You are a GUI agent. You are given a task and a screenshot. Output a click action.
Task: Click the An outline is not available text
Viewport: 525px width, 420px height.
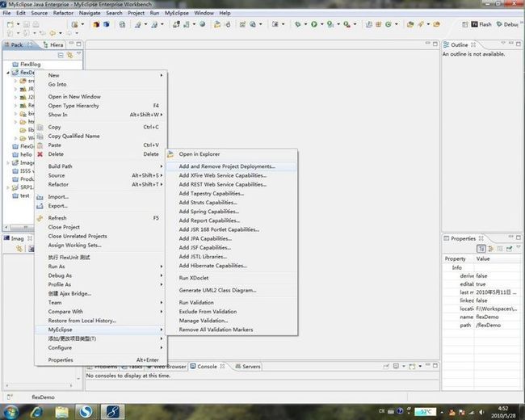pos(474,54)
